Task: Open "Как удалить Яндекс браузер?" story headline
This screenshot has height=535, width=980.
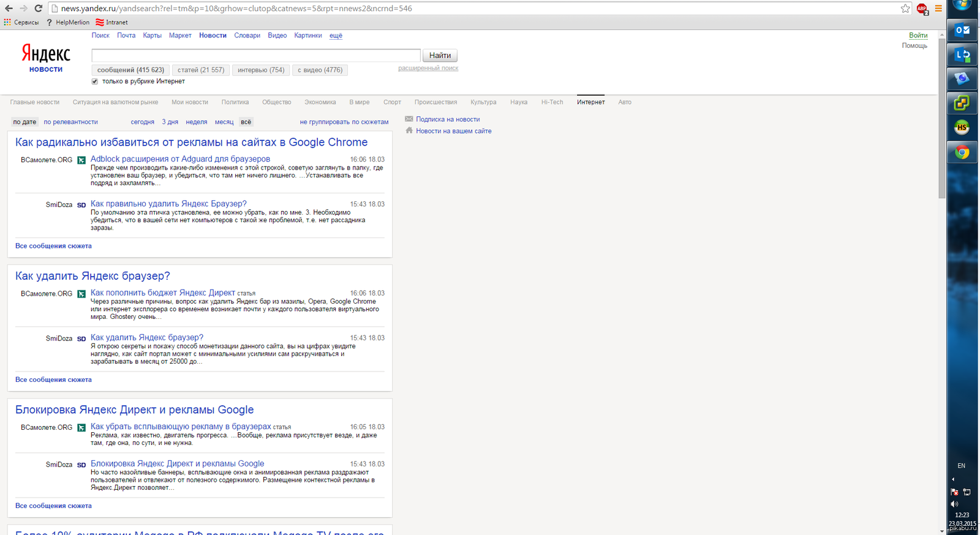Action: (92, 276)
